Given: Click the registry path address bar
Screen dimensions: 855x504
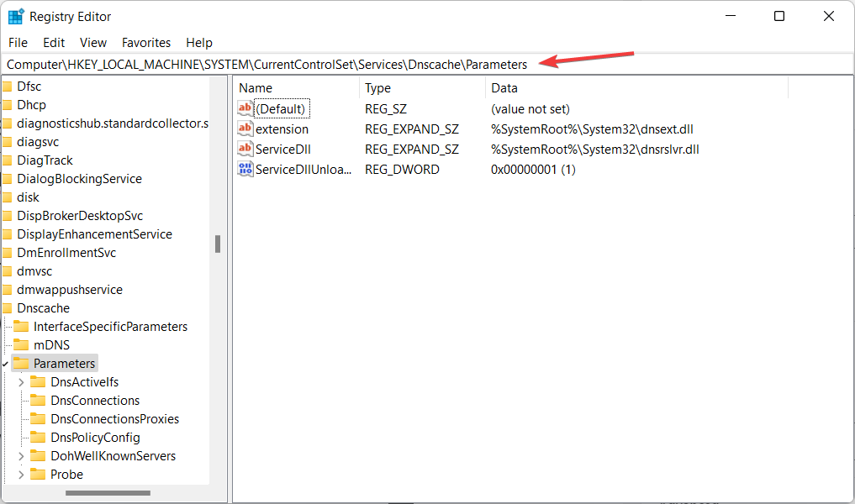Looking at the screenshot, I should coord(427,65).
